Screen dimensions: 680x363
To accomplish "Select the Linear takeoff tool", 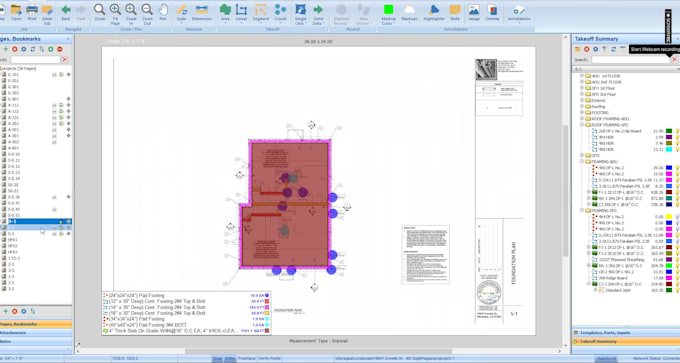I will tap(241, 12).
